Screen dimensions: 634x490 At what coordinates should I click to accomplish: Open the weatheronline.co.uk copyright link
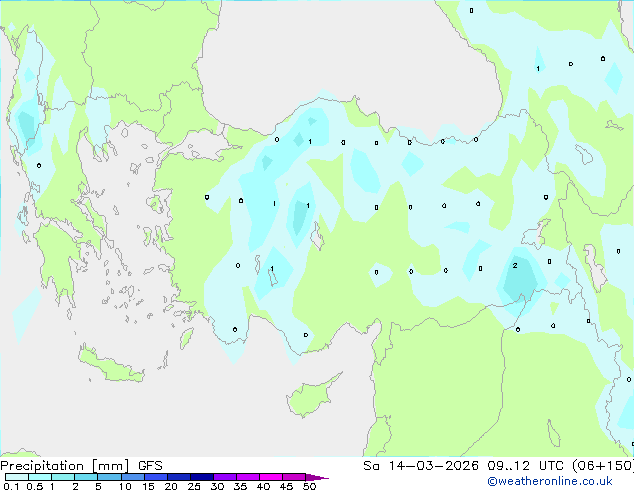[x=550, y=481]
